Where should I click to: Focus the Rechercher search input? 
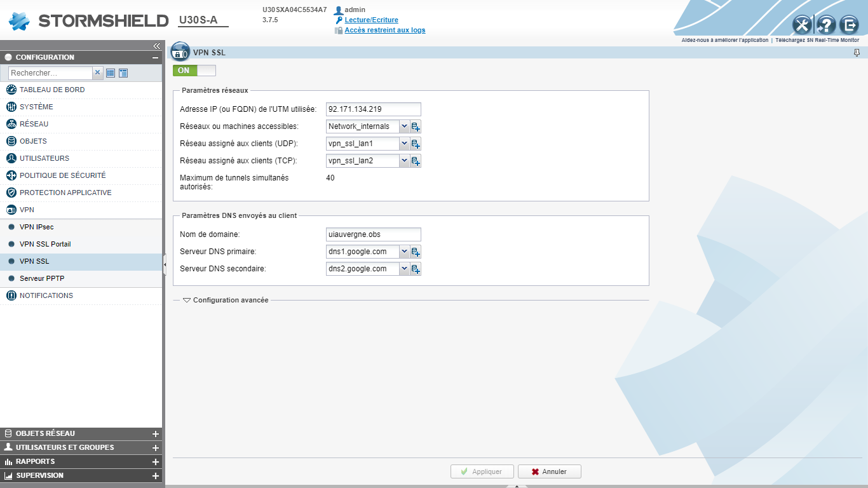(x=51, y=73)
